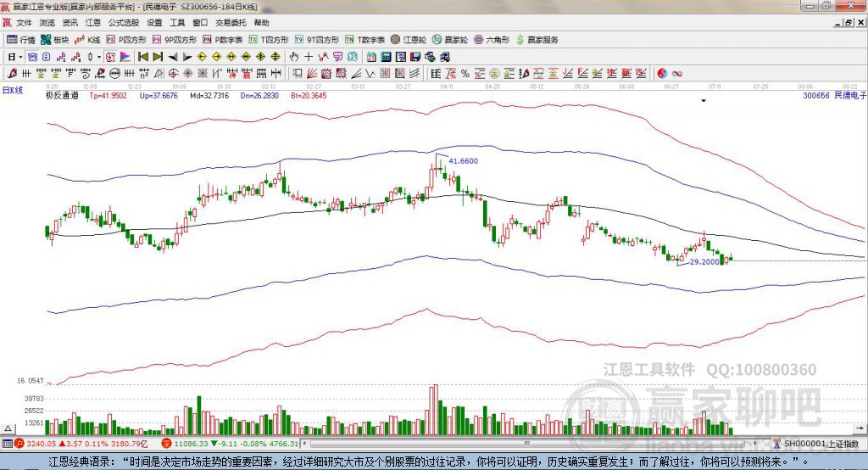The image size is (868, 470).
Task: Click the SH000001 上证指数 status entry
Action: pyautogui.click(x=820, y=444)
